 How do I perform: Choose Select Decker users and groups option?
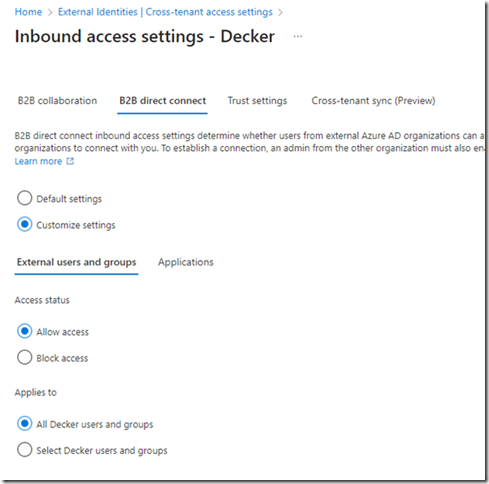25,450
